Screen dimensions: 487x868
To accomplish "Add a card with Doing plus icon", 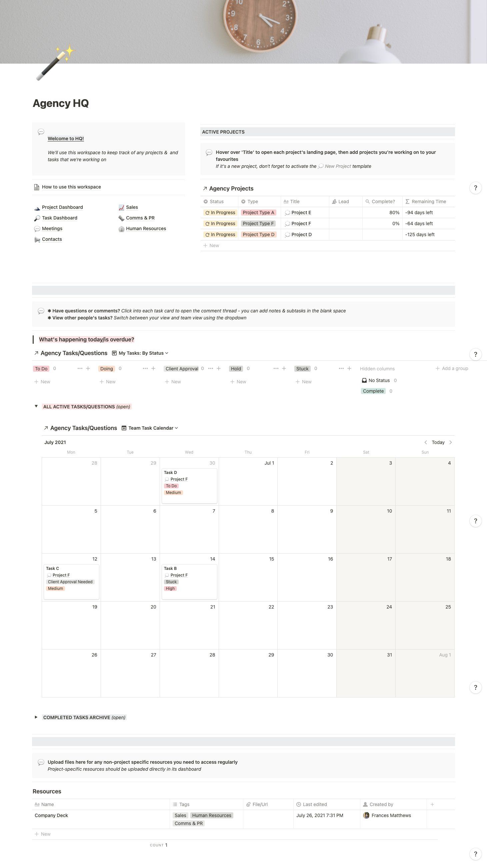I will (x=153, y=369).
